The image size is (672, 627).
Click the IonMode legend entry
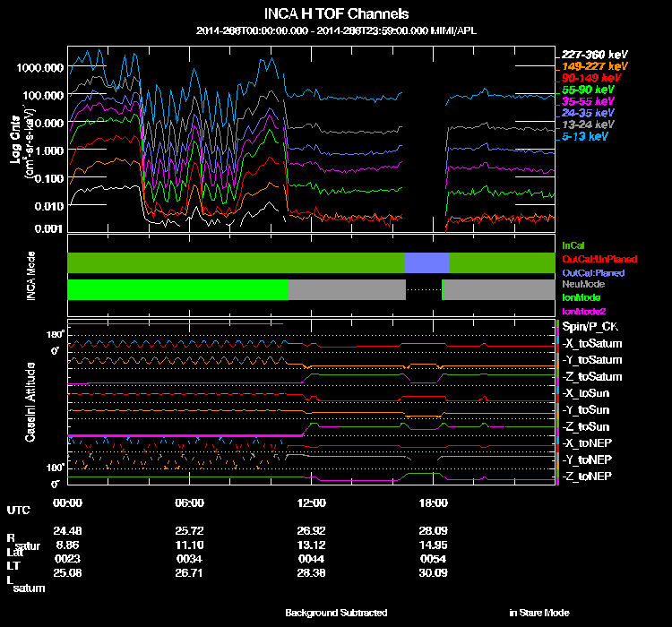pos(582,297)
